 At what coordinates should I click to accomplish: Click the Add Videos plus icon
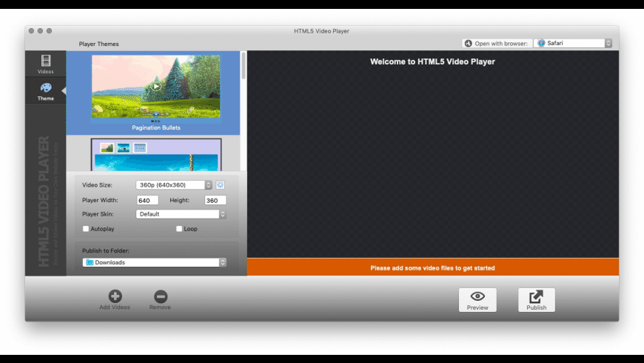[x=115, y=296]
